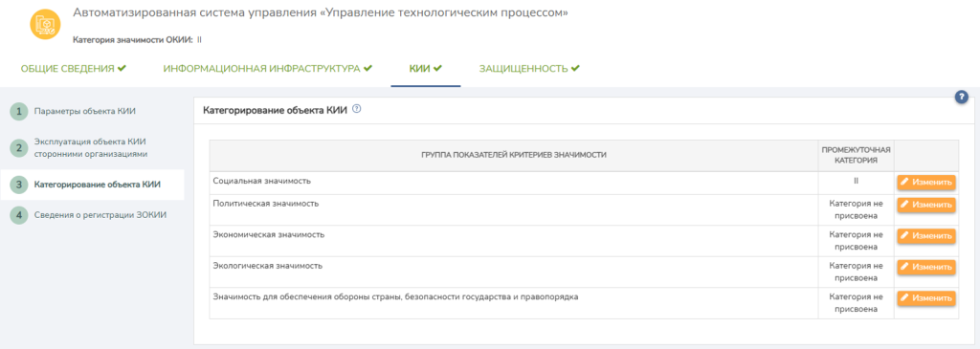Screen dimensions: 980x349
Task: Click the yellow system object icon
Action: pos(46,24)
